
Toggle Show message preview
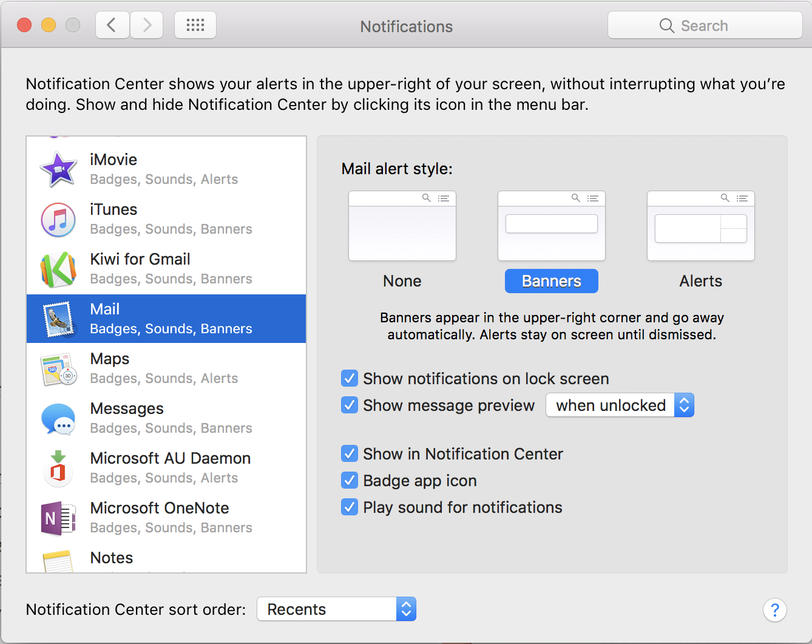point(350,405)
